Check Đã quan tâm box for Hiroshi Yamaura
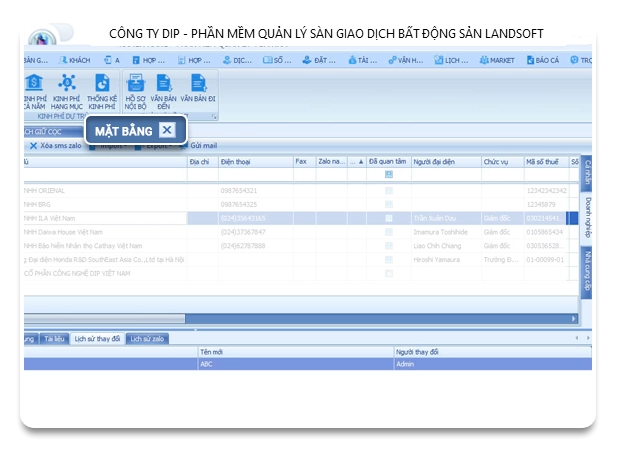 [388, 258]
